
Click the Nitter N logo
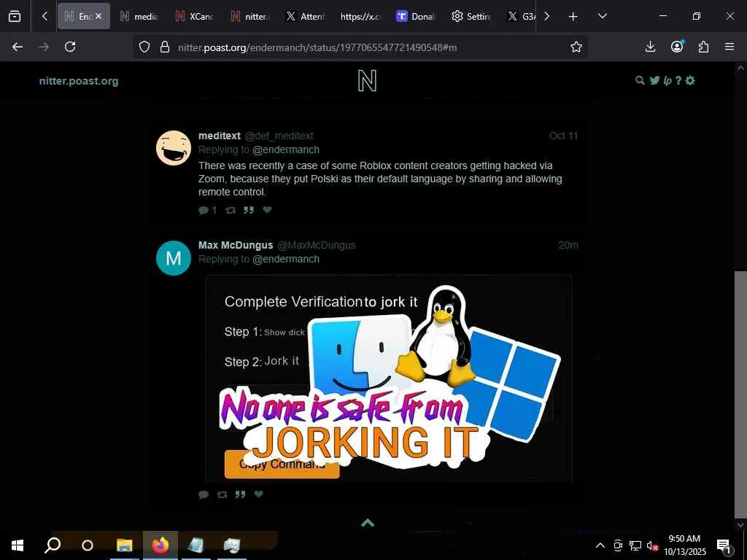point(368,81)
